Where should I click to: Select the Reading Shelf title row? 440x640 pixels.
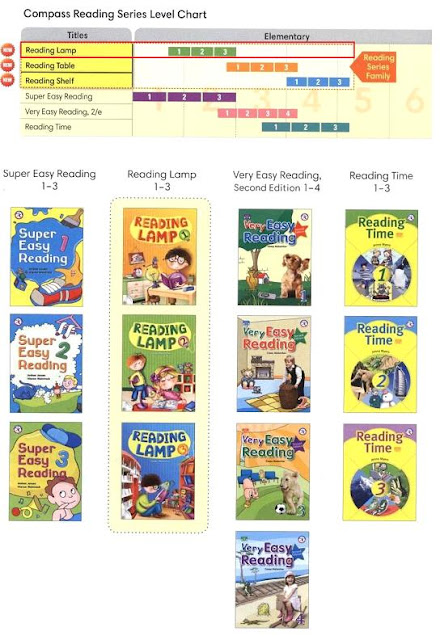(x=76, y=81)
